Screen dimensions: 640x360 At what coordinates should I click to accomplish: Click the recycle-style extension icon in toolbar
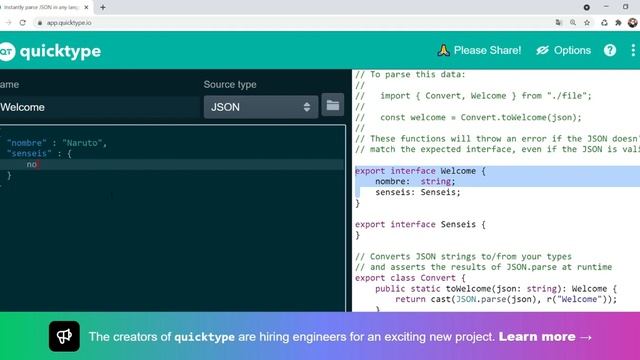tap(604, 23)
